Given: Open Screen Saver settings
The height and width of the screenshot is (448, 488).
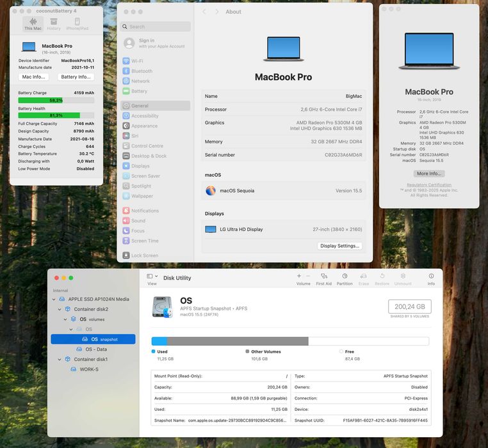Looking at the screenshot, I should click(155, 176).
